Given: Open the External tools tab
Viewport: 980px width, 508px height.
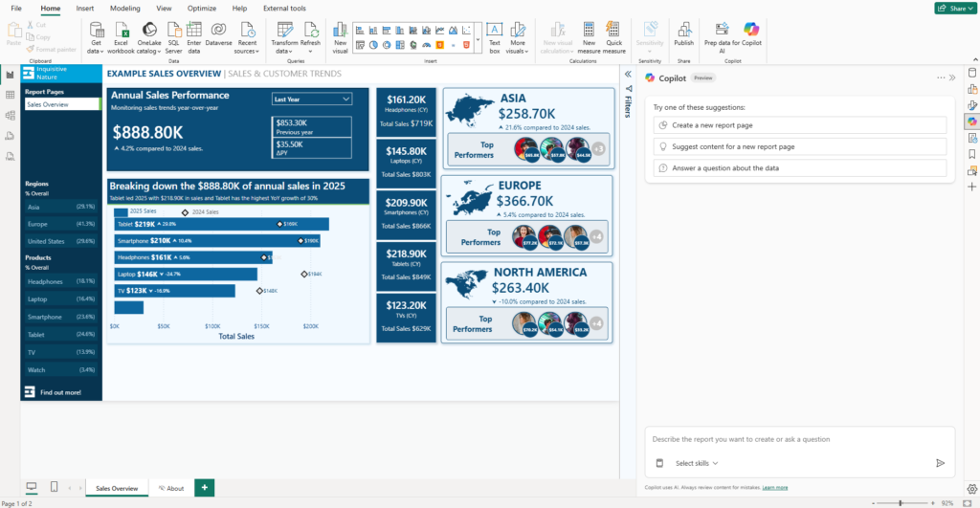Looking at the screenshot, I should (284, 8).
